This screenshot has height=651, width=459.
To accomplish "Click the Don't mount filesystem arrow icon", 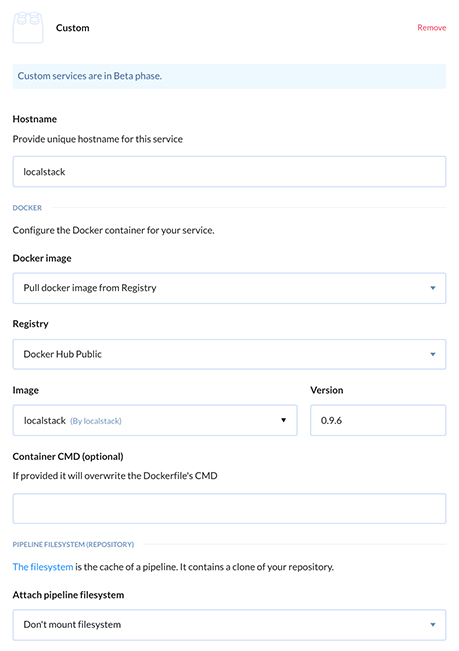I will coord(433,624).
